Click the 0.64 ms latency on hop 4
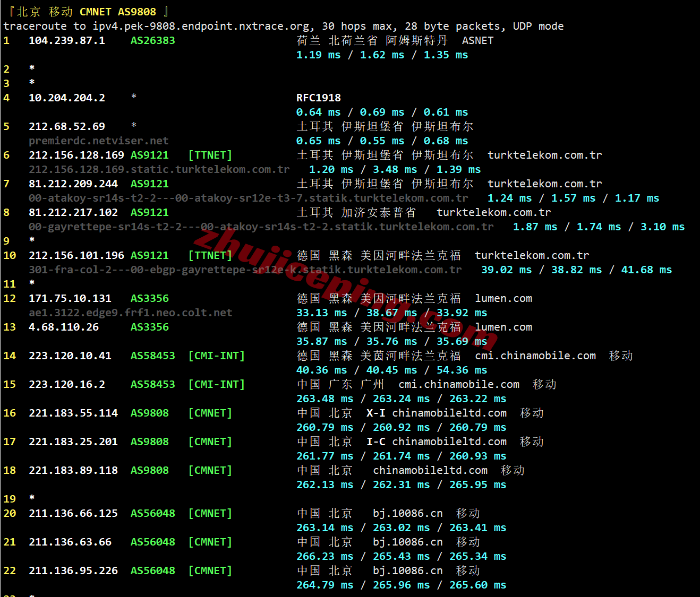Image resolution: width=700 pixels, height=597 pixels. click(319, 112)
